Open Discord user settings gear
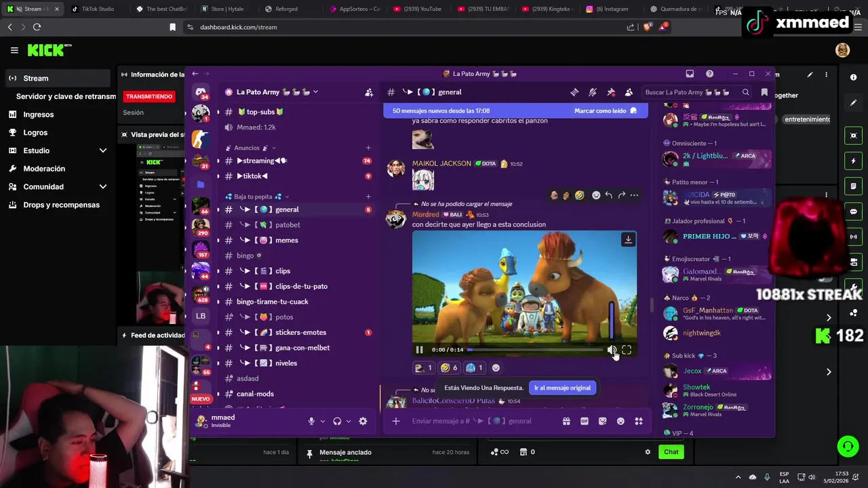The height and width of the screenshot is (488, 868). click(x=363, y=421)
